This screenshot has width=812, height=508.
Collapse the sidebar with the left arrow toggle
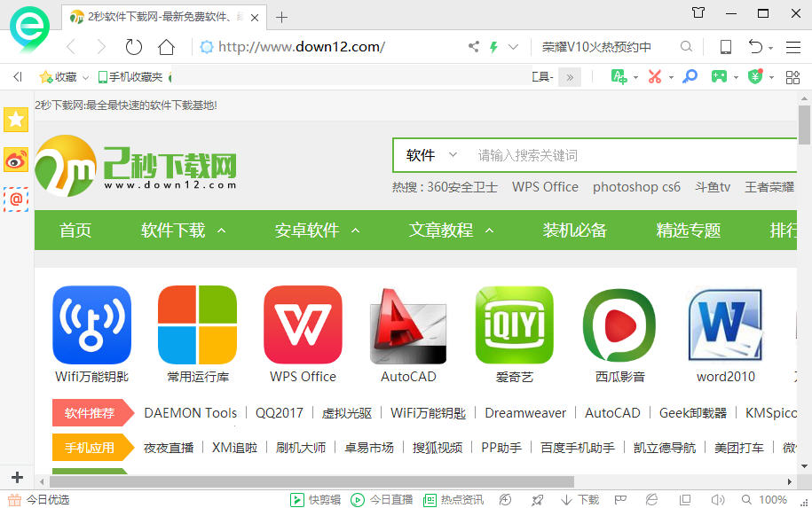click(17, 77)
